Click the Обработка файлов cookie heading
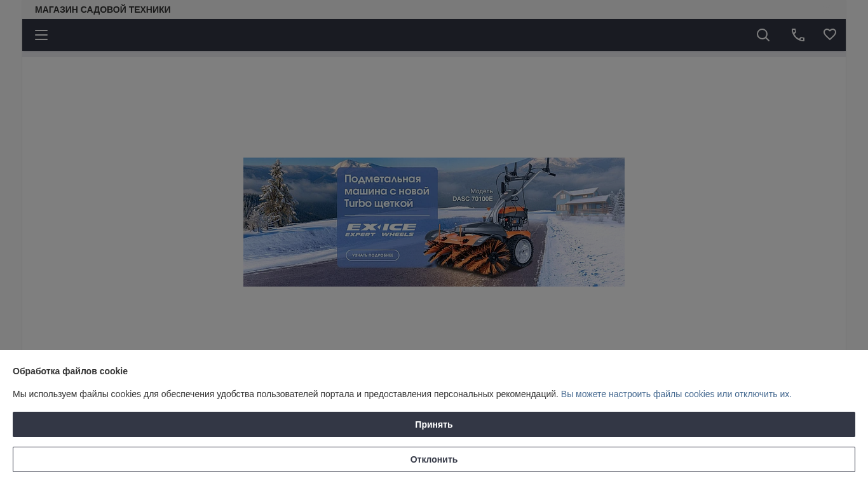 70,371
